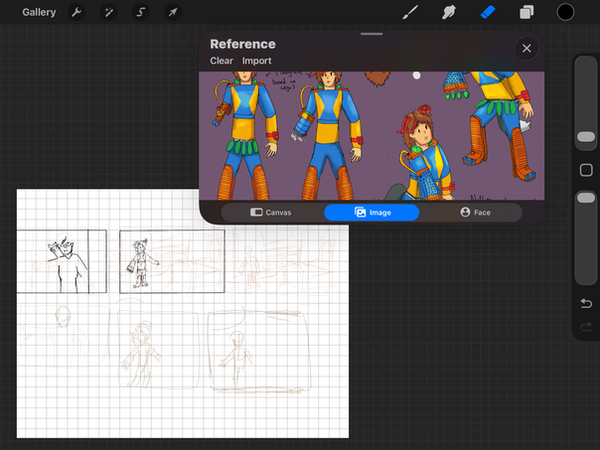The height and width of the screenshot is (450, 600).
Task: Select the Smudge tool
Action: [449, 12]
